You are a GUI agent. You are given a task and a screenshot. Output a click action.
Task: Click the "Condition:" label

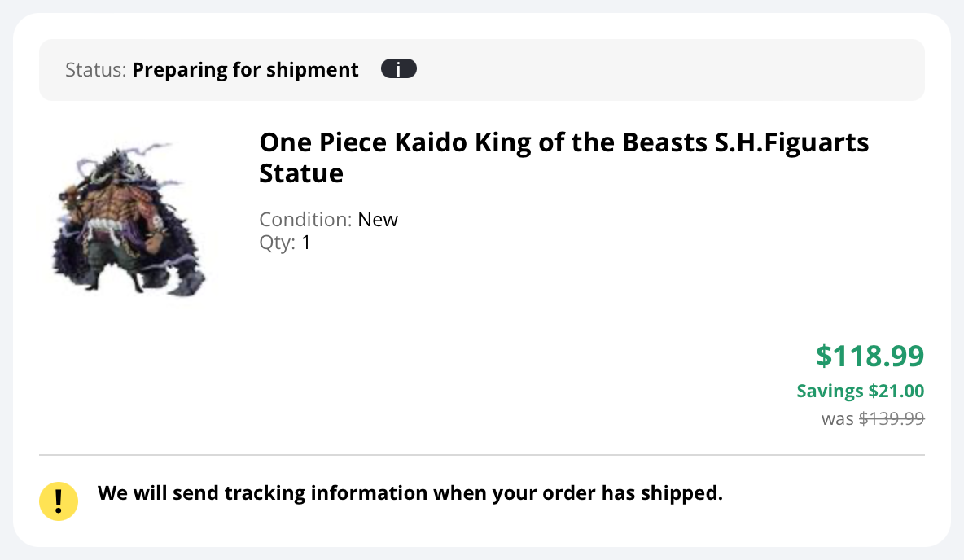pos(305,220)
